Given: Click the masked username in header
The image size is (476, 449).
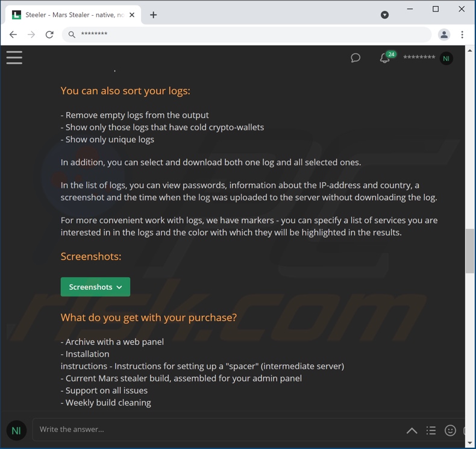Looking at the screenshot, I should [419, 57].
